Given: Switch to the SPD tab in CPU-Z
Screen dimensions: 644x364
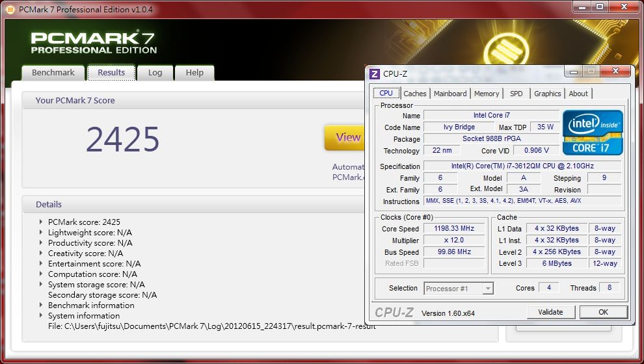Looking at the screenshot, I should 517,94.
